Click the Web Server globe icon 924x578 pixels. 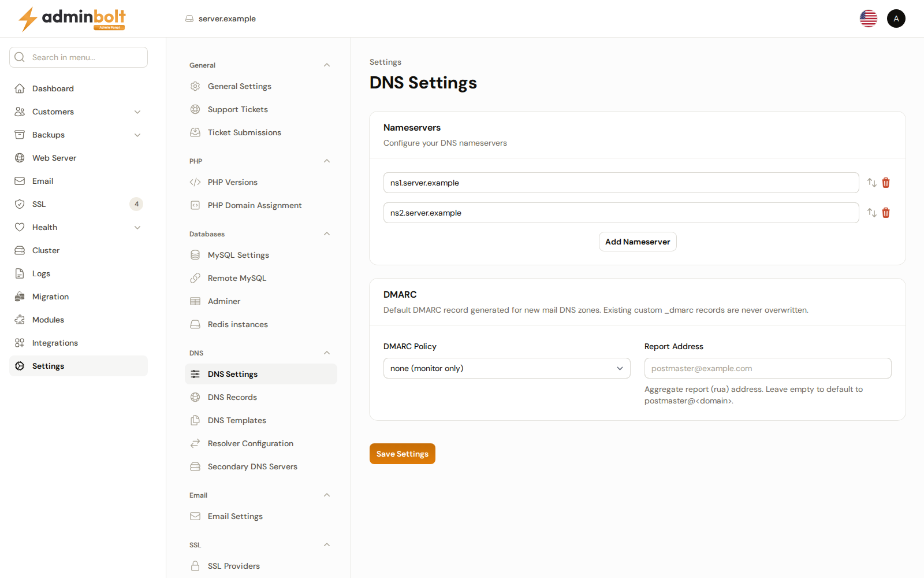20,158
